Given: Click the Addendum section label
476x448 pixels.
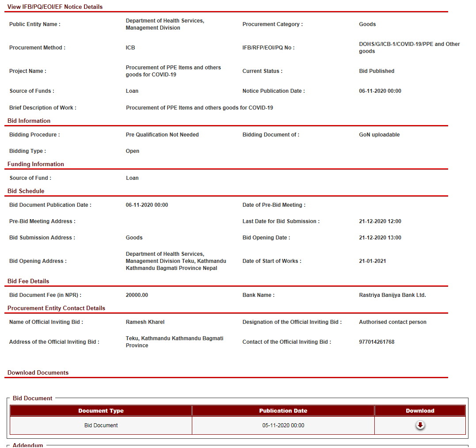Looking at the screenshot, I should click(x=28, y=445).
